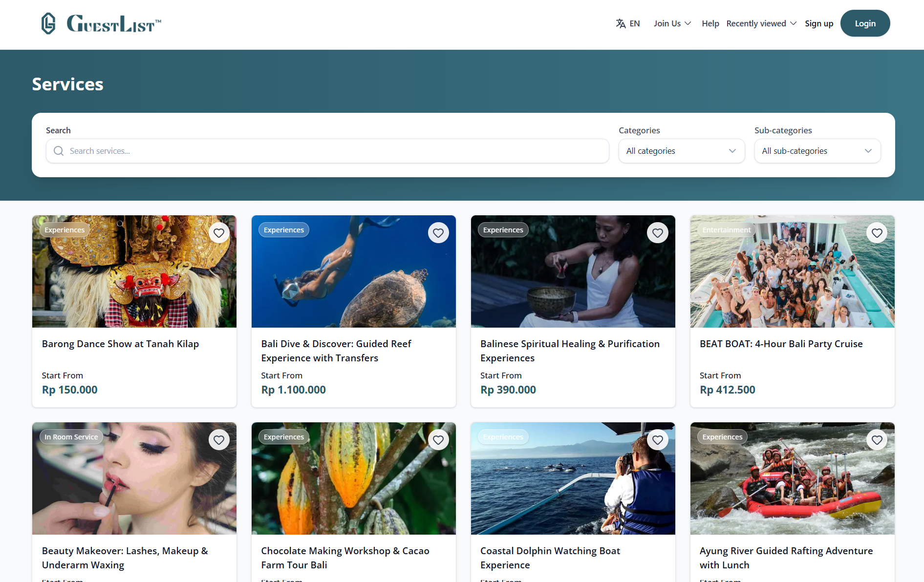Favorite the Coastal Dolphin Watching card
Image resolution: width=924 pixels, height=582 pixels.
pyautogui.click(x=658, y=440)
